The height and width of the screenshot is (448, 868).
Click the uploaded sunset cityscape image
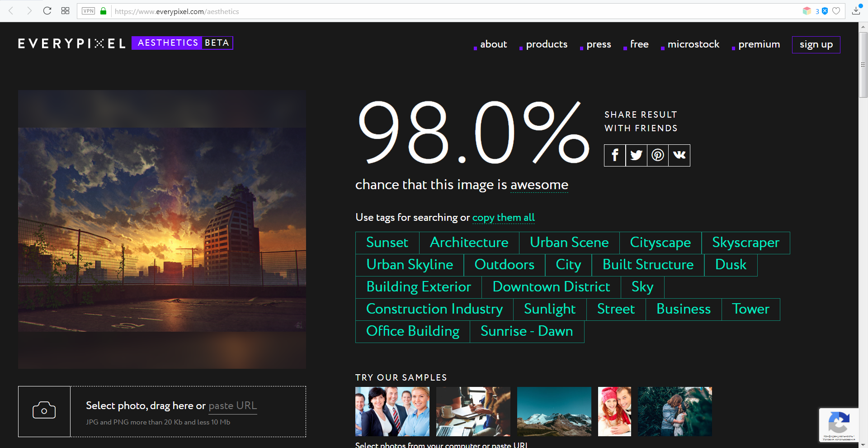(162, 229)
